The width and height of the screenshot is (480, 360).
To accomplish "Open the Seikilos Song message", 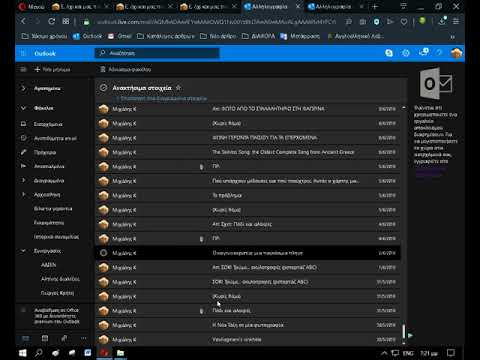I will tap(247, 152).
